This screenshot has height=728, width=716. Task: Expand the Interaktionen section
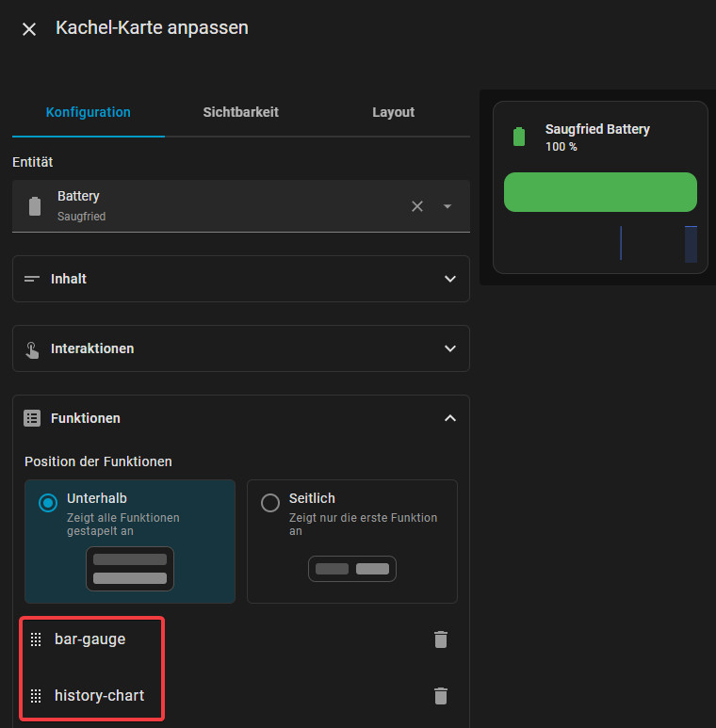point(241,348)
